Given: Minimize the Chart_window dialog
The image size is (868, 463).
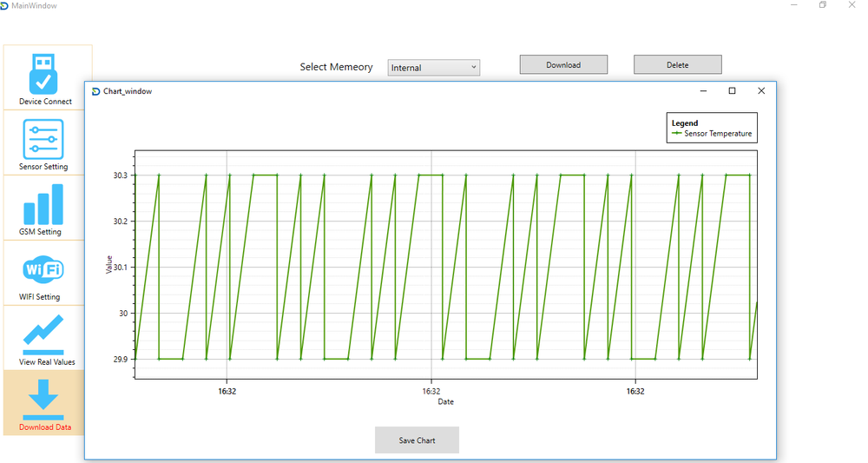Looking at the screenshot, I should click(702, 91).
